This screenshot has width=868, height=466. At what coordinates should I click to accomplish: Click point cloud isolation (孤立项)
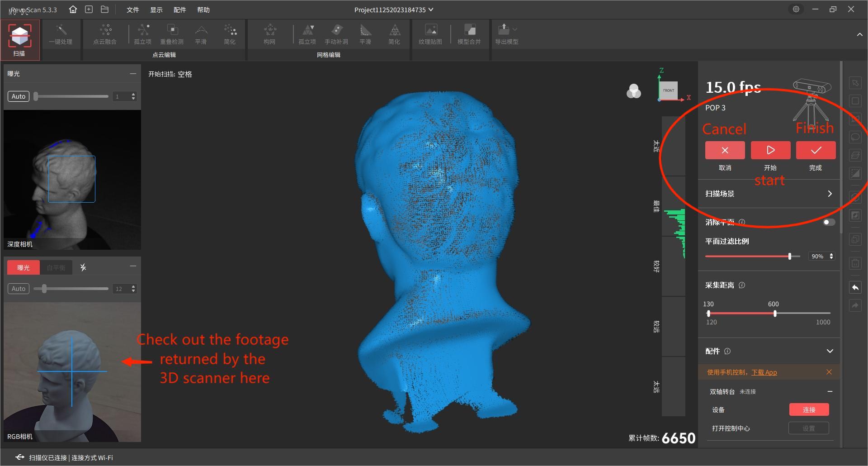(143, 35)
